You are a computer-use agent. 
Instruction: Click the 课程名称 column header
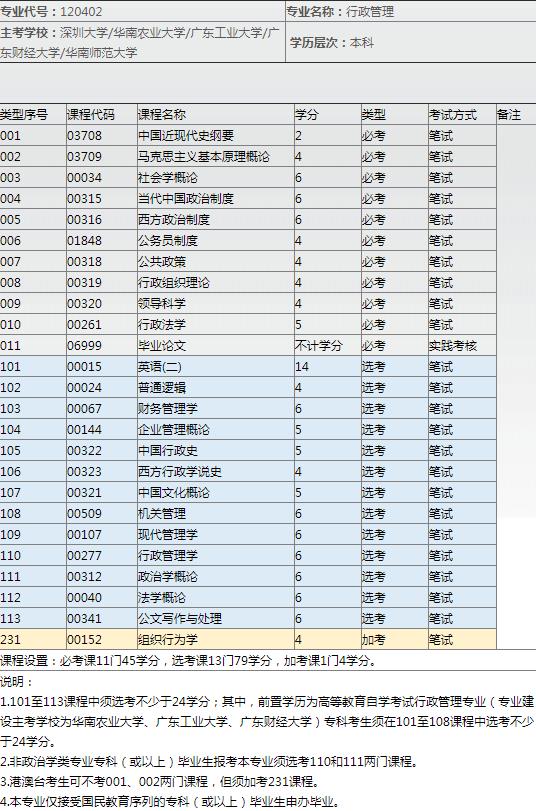[162, 115]
